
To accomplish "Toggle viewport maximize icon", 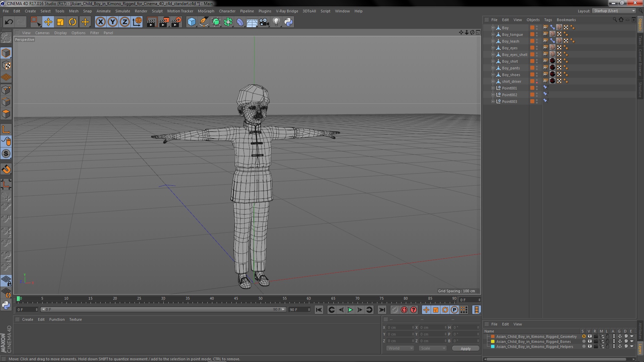I will (x=478, y=33).
